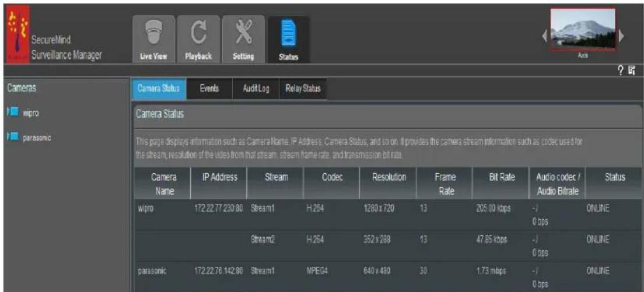The image size is (644, 292).
Task: Open the Axis camera thumbnail preview
Action: click(583, 30)
